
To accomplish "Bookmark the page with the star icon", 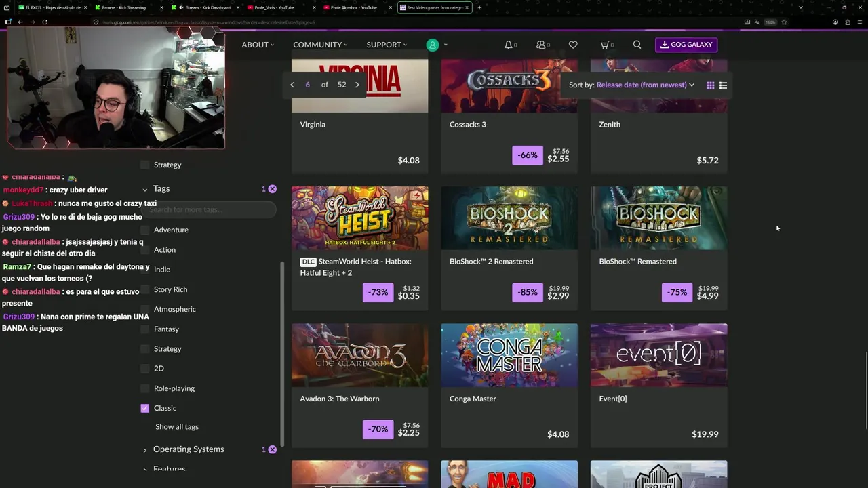I will point(784,22).
